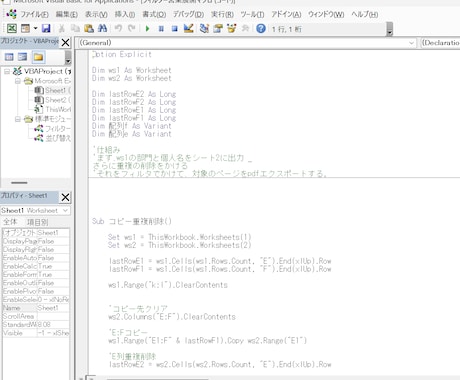Open the (Declarations) procedure dropdown
This screenshot has width=460, height=380.
click(x=440, y=43)
